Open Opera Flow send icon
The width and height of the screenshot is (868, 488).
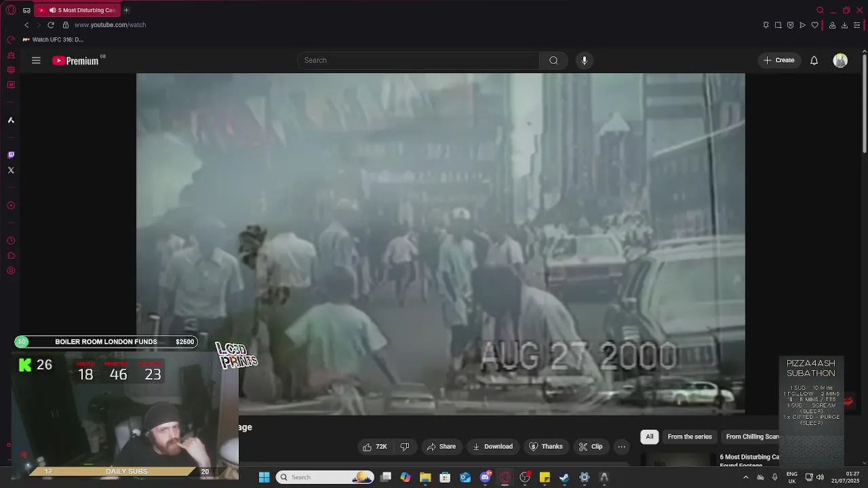pos(803,25)
